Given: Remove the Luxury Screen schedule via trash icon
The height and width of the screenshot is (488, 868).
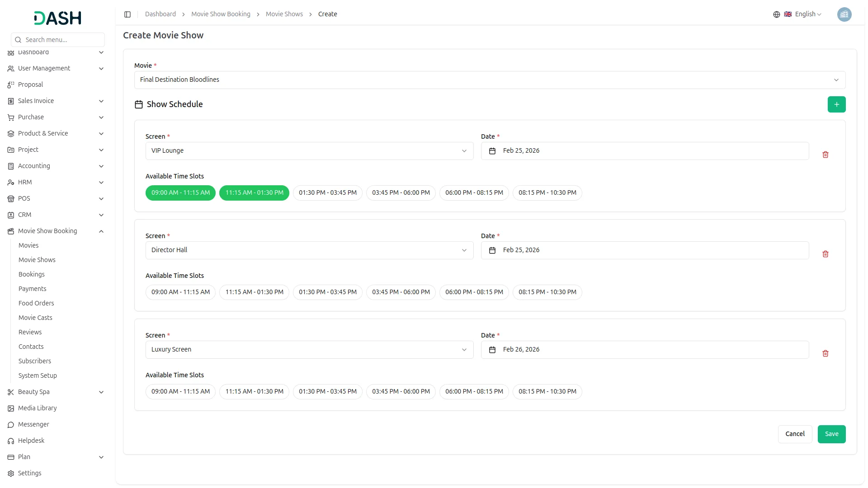Looking at the screenshot, I should tap(826, 353).
